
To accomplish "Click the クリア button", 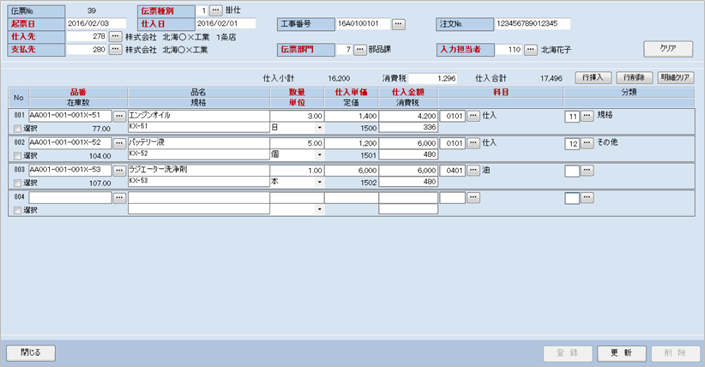I will [x=668, y=49].
